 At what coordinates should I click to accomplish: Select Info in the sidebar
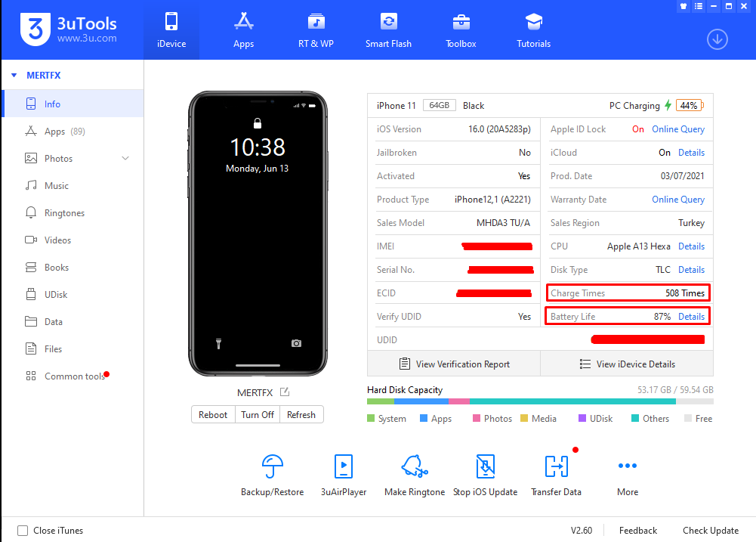tap(73, 104)
